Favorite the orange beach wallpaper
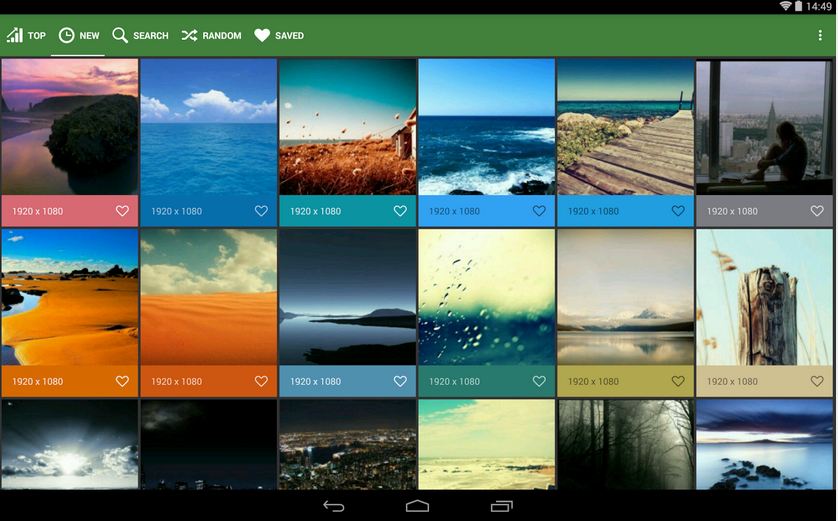838x521 pixels. coord(122,381)
